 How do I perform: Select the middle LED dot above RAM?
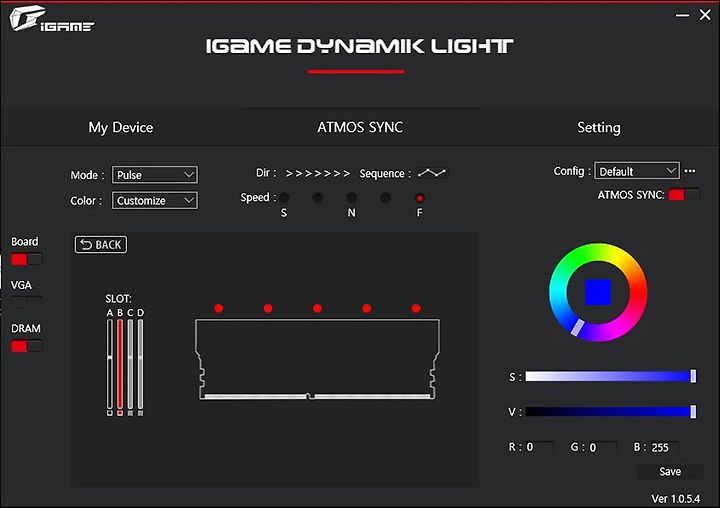pos(317,308)
